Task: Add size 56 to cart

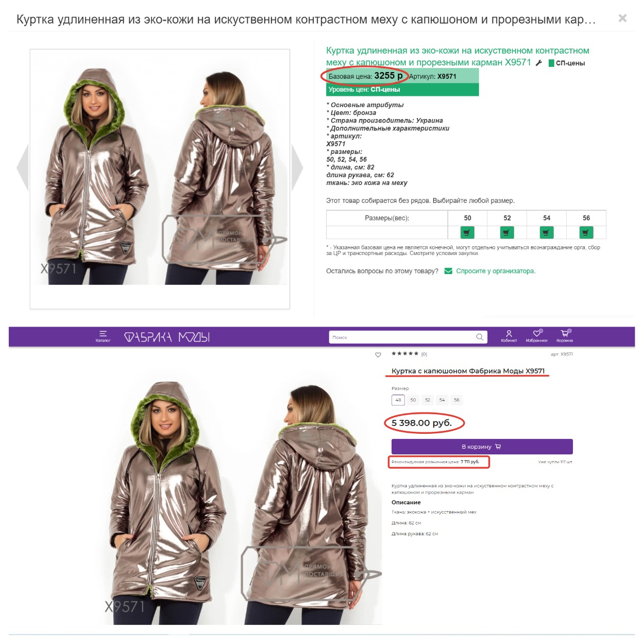Action: tap(586, 232)
